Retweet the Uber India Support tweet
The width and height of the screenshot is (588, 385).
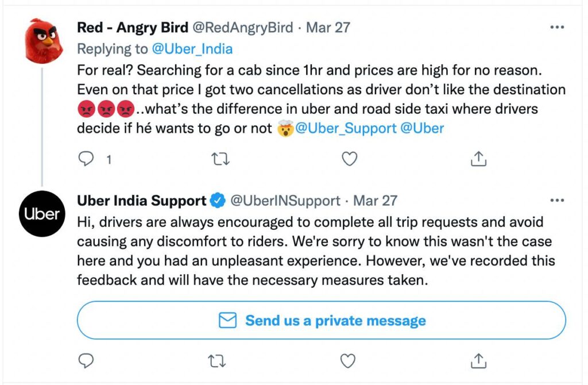tap(218, 360)
